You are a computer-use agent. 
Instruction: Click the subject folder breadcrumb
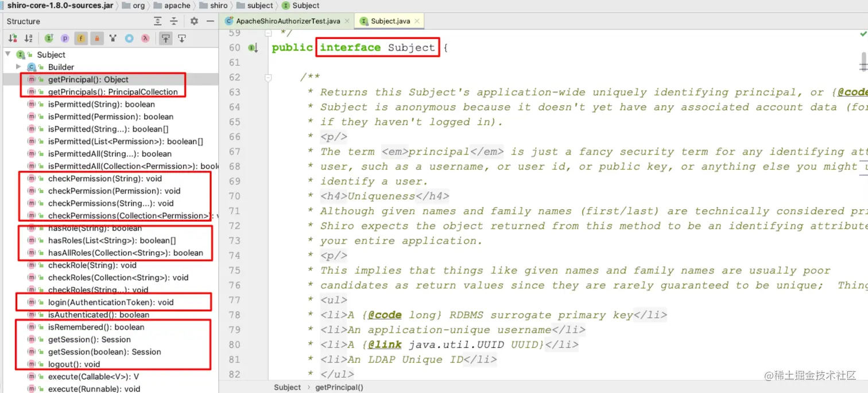tap(254, 5)
